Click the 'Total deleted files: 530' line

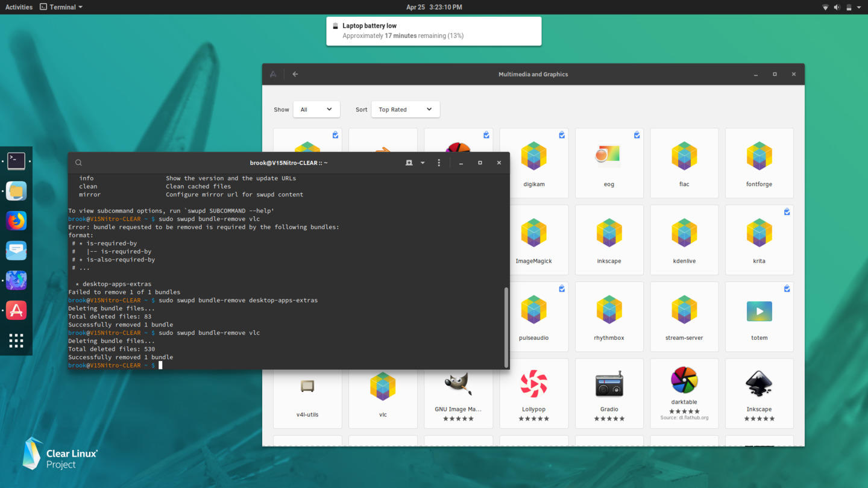tap(112, 349)
